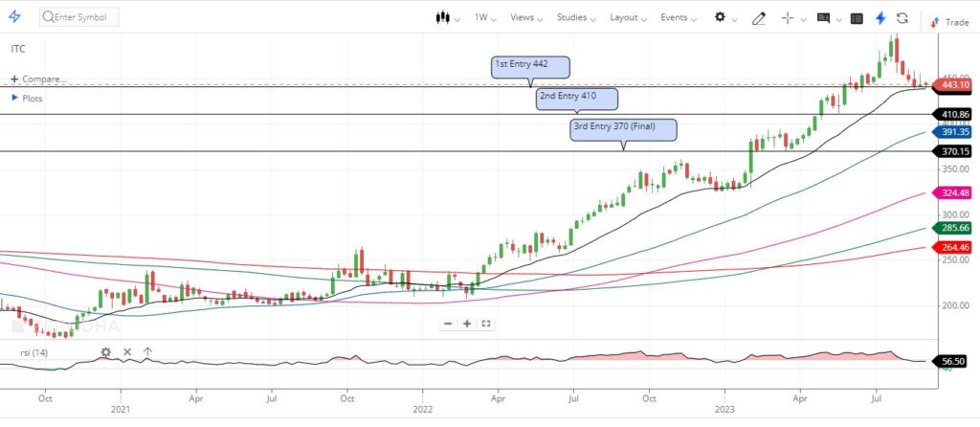Select the pencil drawing tool
Viewport: 980px width, 427px height.
[x=759, y=18]
